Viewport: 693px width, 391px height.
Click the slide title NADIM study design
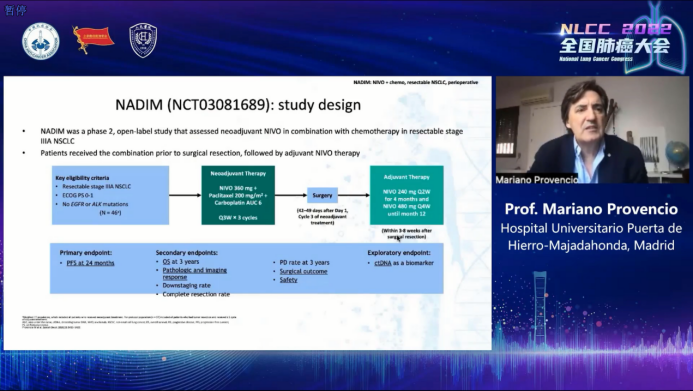click(x=238, y=105)
